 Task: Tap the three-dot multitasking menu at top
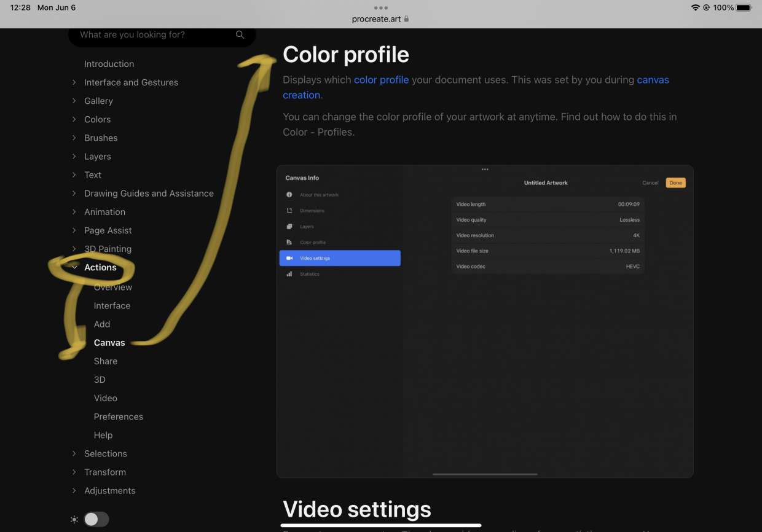(381, 8)
